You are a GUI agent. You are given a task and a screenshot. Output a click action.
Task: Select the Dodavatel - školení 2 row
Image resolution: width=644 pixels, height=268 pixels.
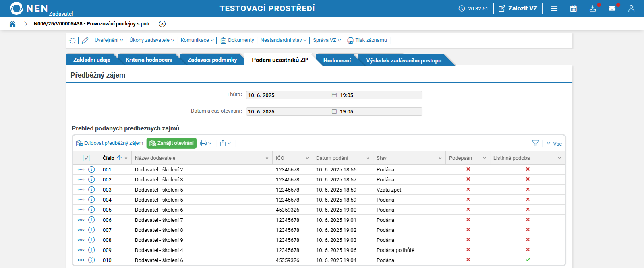tap(319, 169)
